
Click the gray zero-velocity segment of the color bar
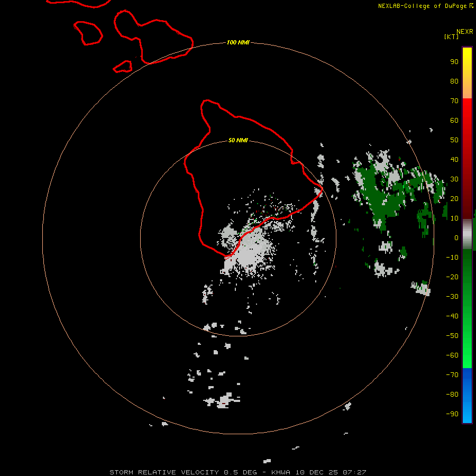click(467, 234)
